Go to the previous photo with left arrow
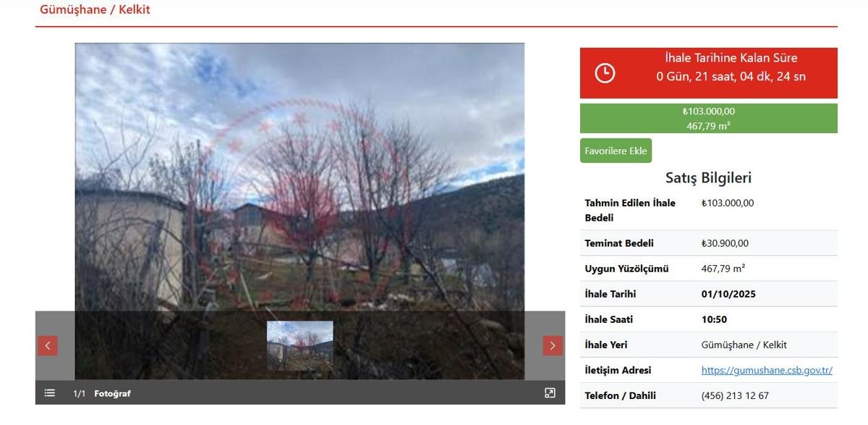868x425 pixels. pyautogui.click(x=47, y=345)
